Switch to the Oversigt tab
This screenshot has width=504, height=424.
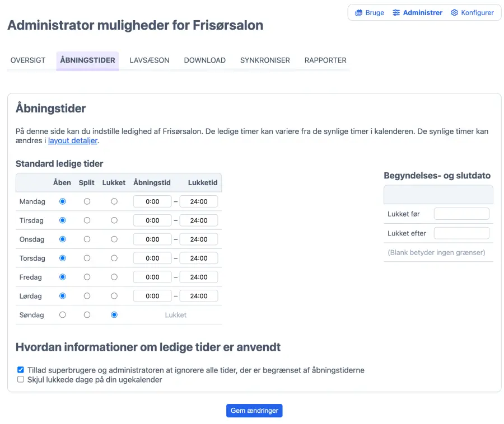(x=28, y=60)
